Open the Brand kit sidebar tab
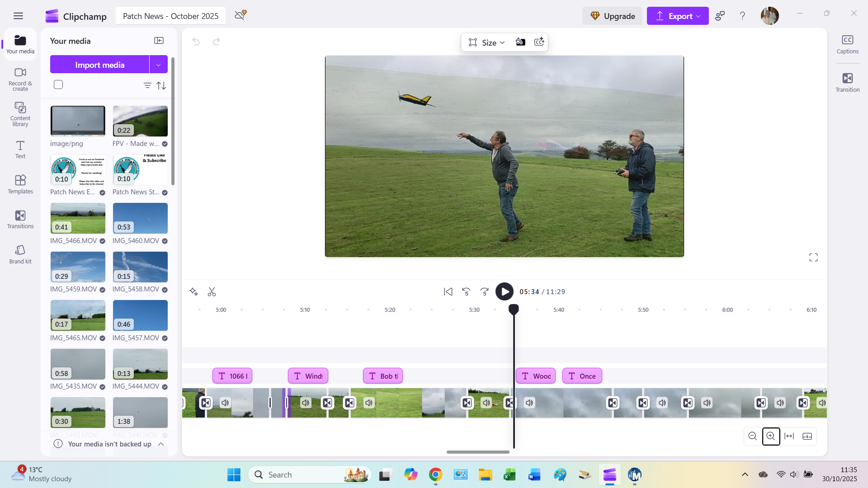The image size is (868, 488). click(x=20, y=254)
